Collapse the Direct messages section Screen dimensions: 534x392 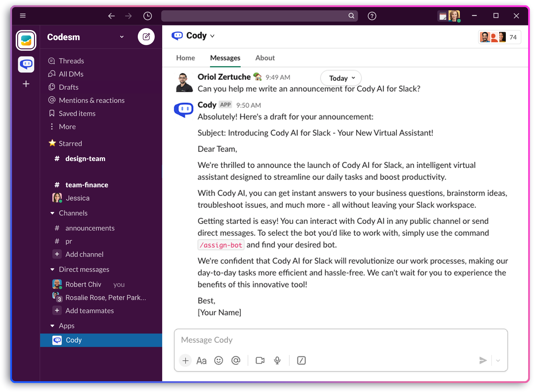[52, 269]
